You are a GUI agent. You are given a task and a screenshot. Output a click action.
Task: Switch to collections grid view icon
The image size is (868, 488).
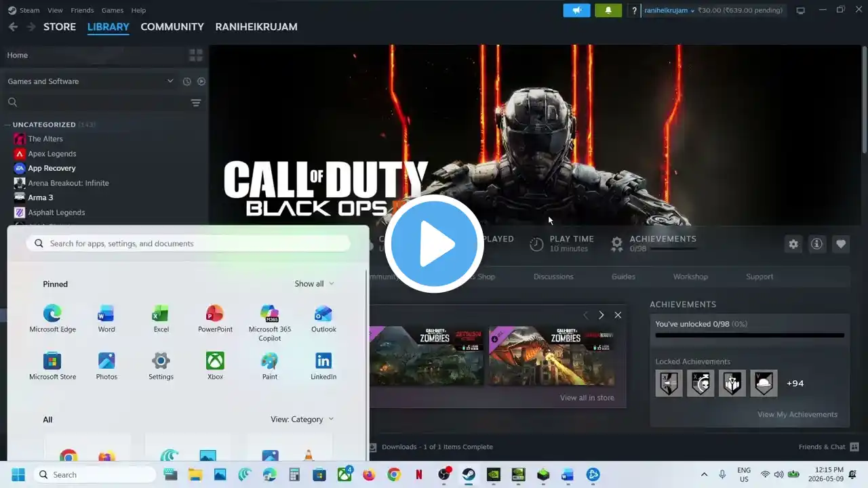tap(196, 55)
